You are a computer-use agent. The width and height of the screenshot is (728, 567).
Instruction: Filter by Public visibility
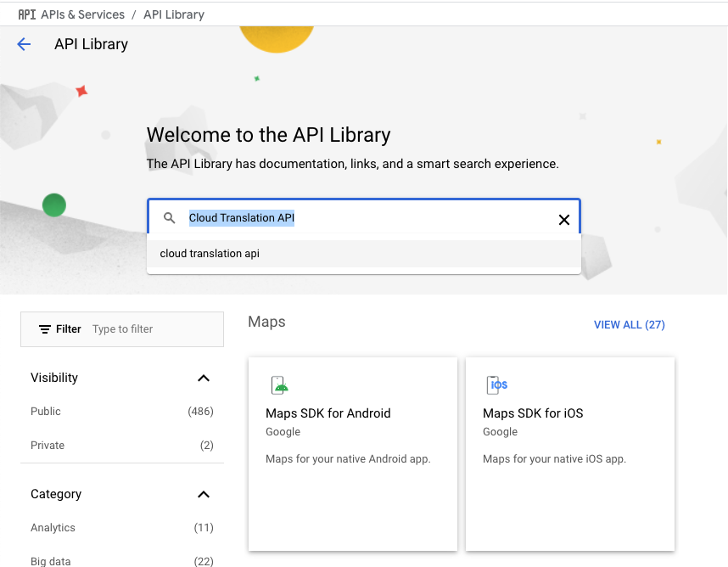pyautogui.click(x=46, y=412)
